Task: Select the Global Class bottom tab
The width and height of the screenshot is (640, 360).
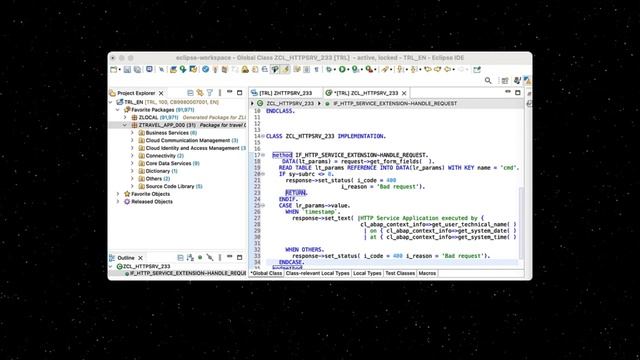Action: tap(267, 273)
